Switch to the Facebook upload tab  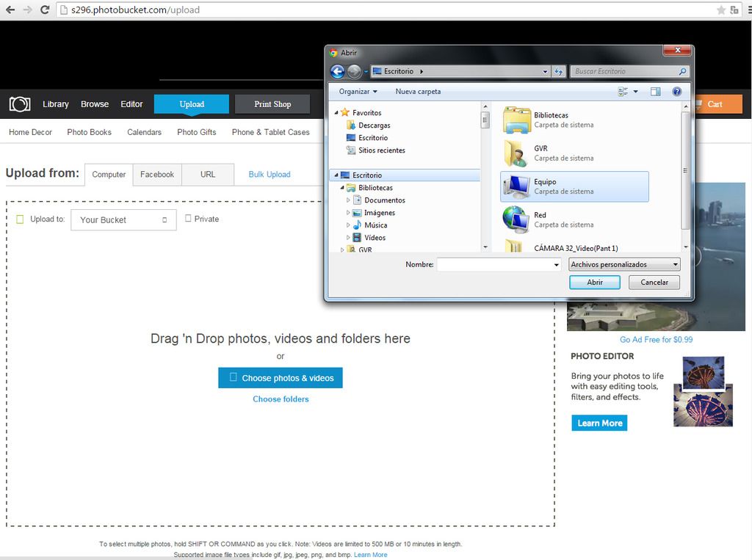[x=157, y=175]
